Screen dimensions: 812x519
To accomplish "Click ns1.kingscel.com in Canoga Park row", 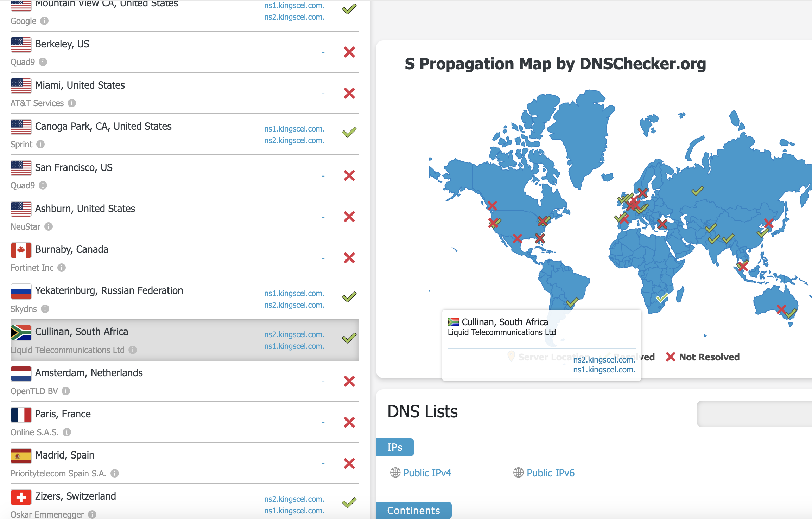I will click(x=294, y=129).
